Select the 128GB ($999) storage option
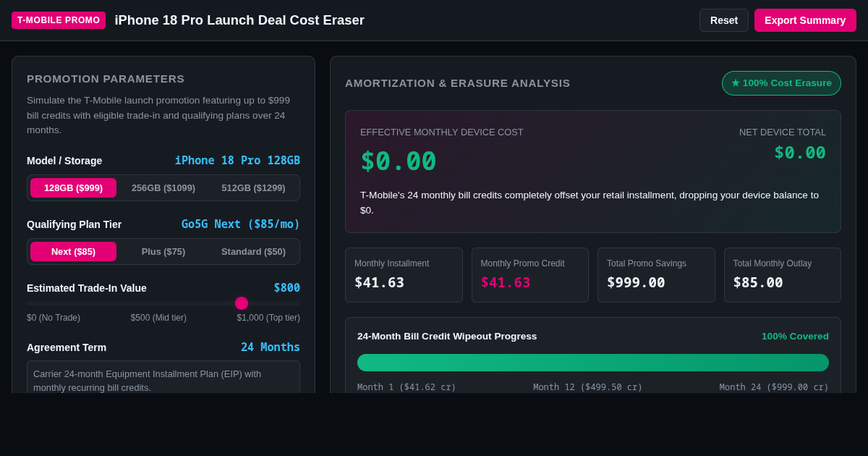 point(73,188)
